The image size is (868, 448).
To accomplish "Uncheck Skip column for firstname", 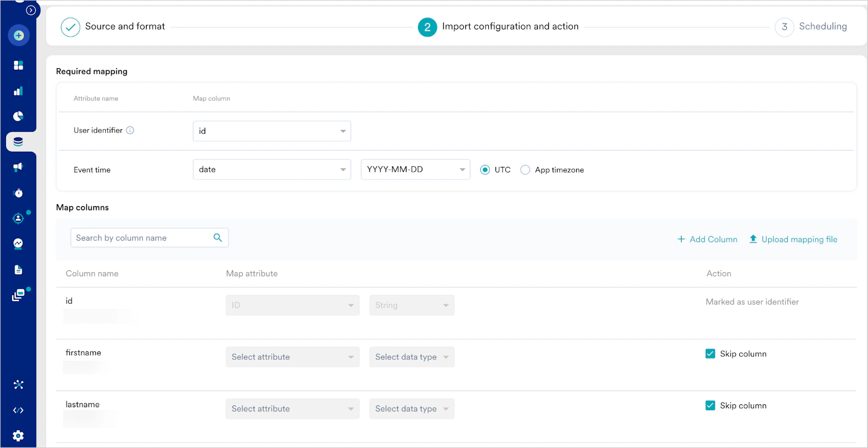I will (710, 354).
